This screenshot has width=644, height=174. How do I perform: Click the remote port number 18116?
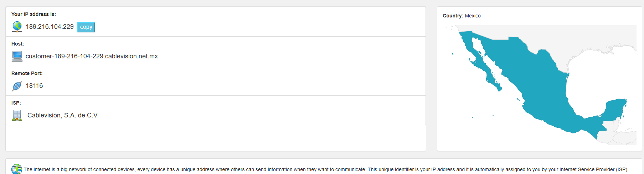click(34, 86)
